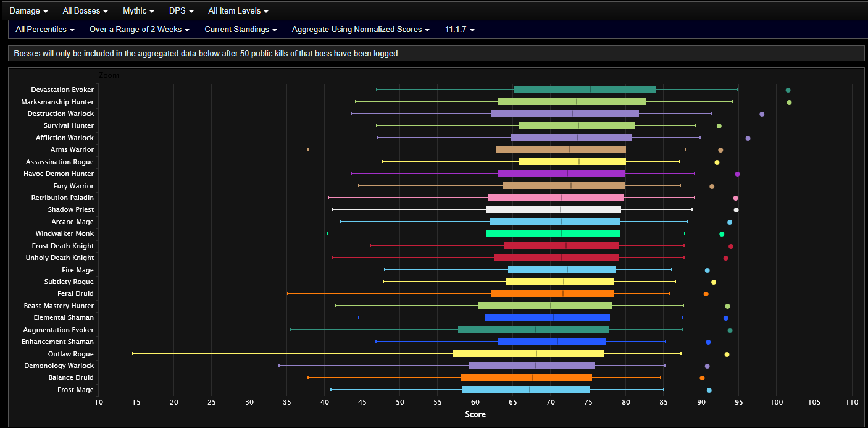Click the Destruction Warlock outlier dot
Image resolution: width=868 pixels, height=428 pixels.
pyautogui.click(x=762, y=114)
